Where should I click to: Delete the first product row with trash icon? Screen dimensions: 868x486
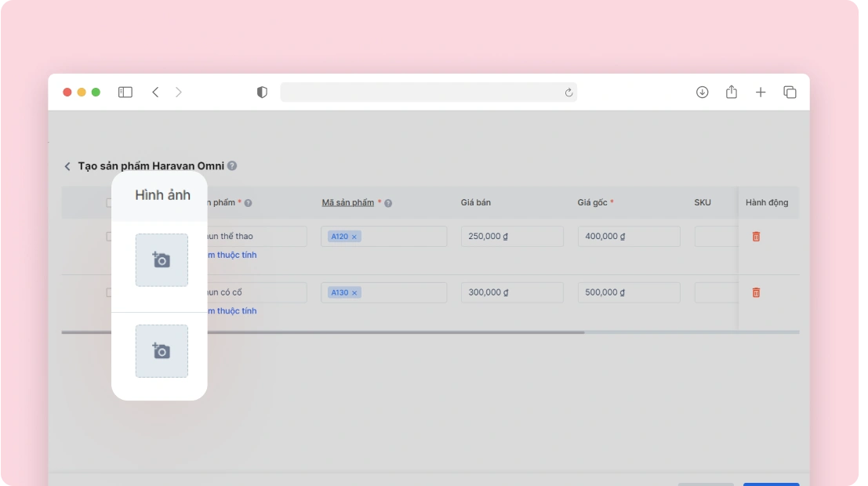tap(756, 237)
